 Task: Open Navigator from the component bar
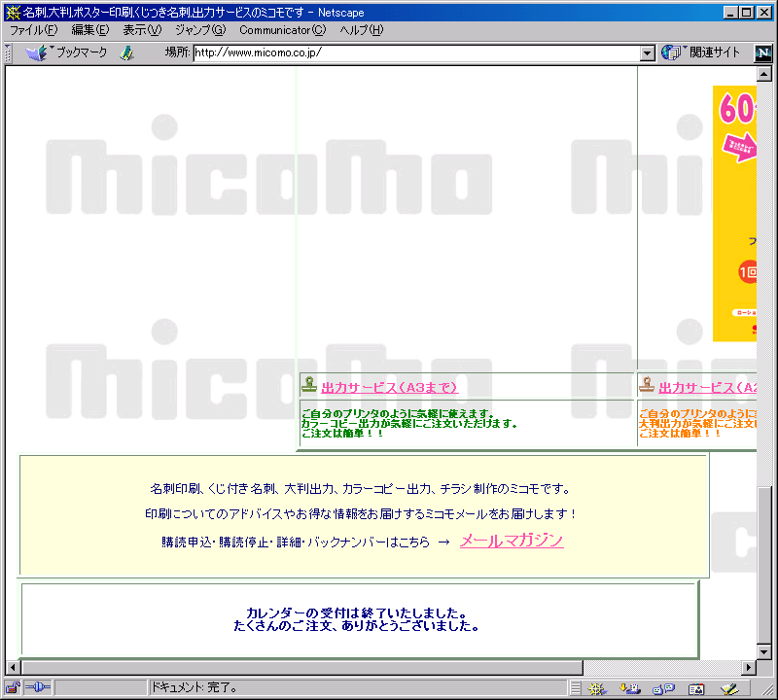click(597, 688)
